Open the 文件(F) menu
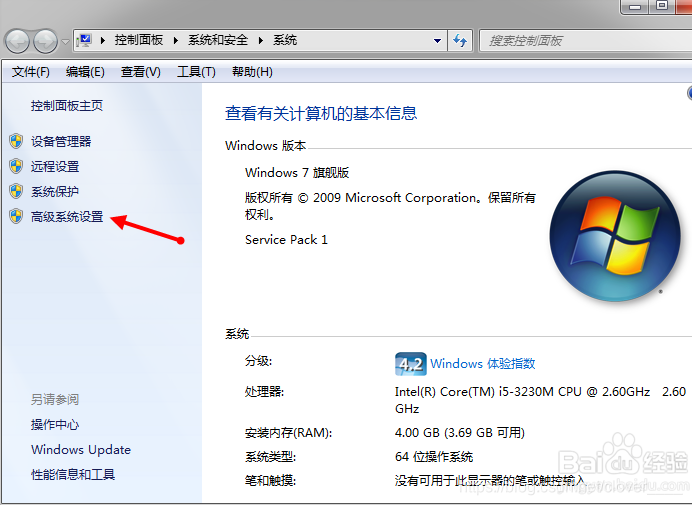Image resolution: width=692 pixels, height=505 pixels. click(x=30, y=72)
